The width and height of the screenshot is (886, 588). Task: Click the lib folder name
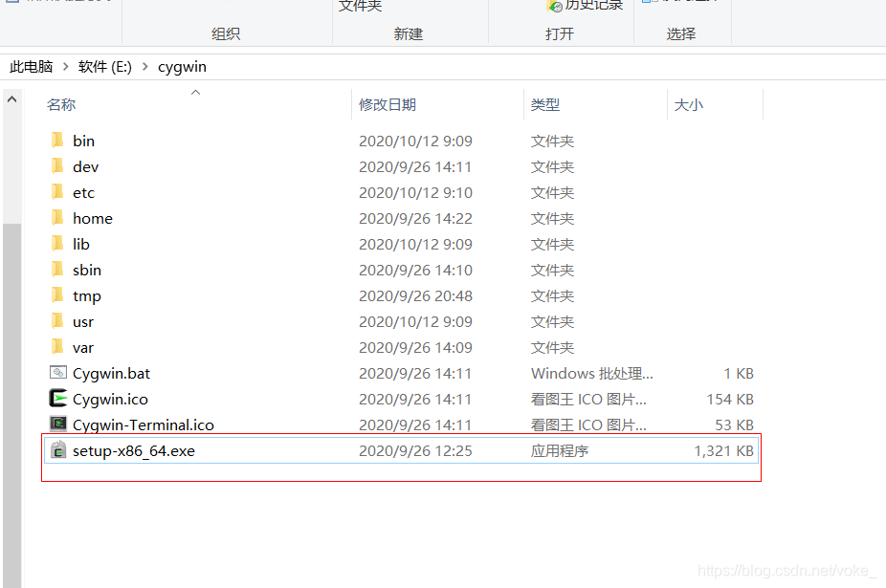pos(81,244)
